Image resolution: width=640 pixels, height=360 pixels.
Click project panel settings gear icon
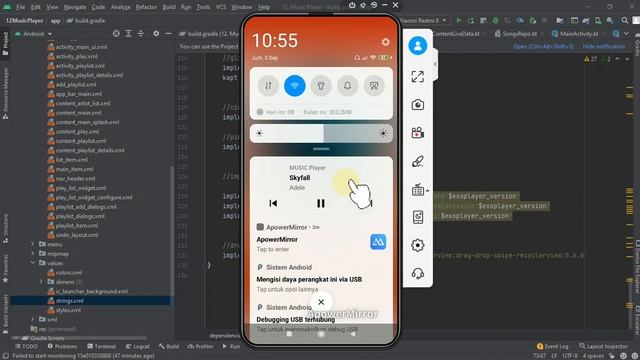(156, 33)
